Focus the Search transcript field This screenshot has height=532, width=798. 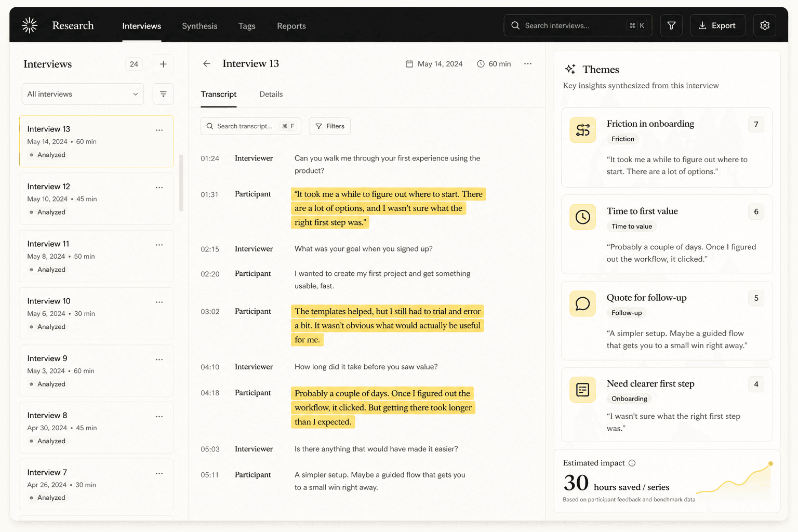tap(251, 126)
